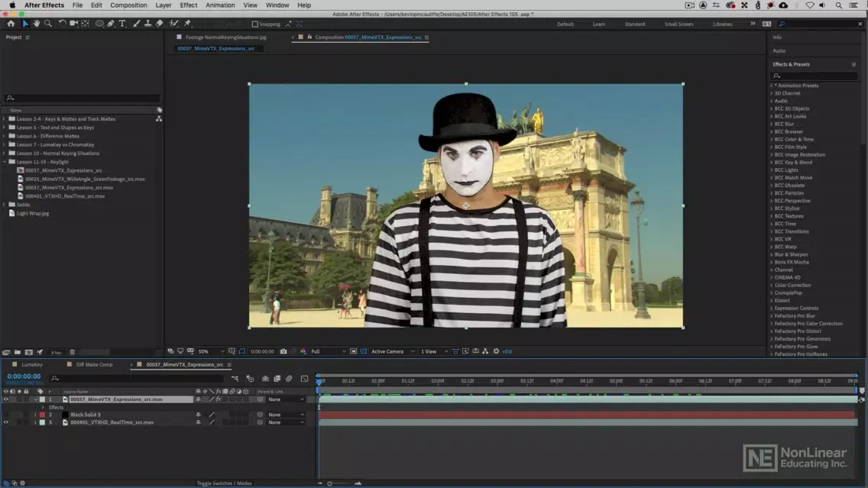Switch to the Standard workspace
Image resolution: width=868 pixels, height=488 pixels.
pos(634,24)
